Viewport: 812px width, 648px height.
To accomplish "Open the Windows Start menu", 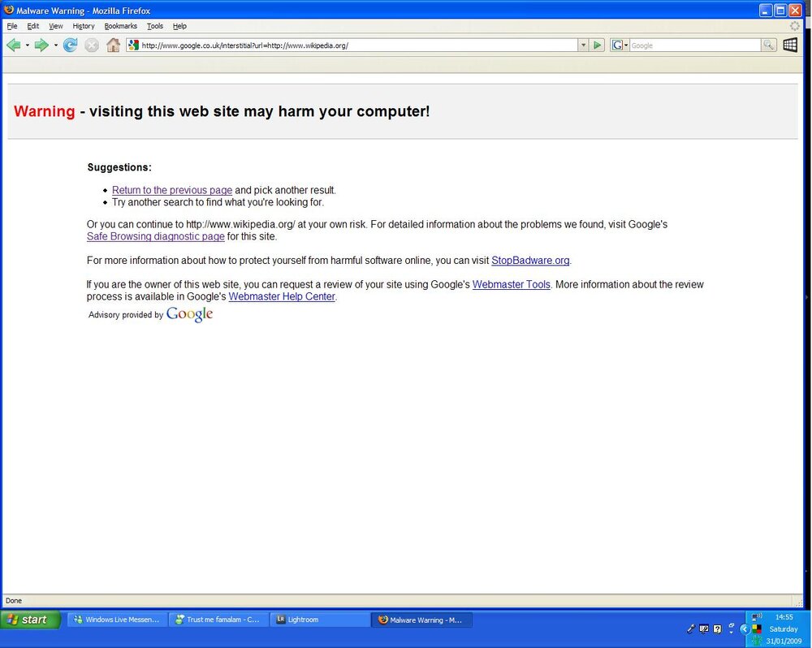I will coord(31,620).
